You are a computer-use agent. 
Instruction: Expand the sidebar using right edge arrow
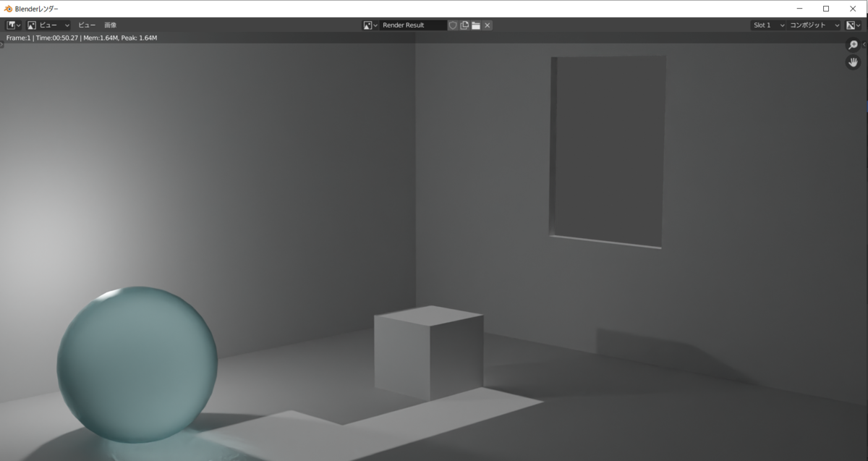tap(866, 45)
